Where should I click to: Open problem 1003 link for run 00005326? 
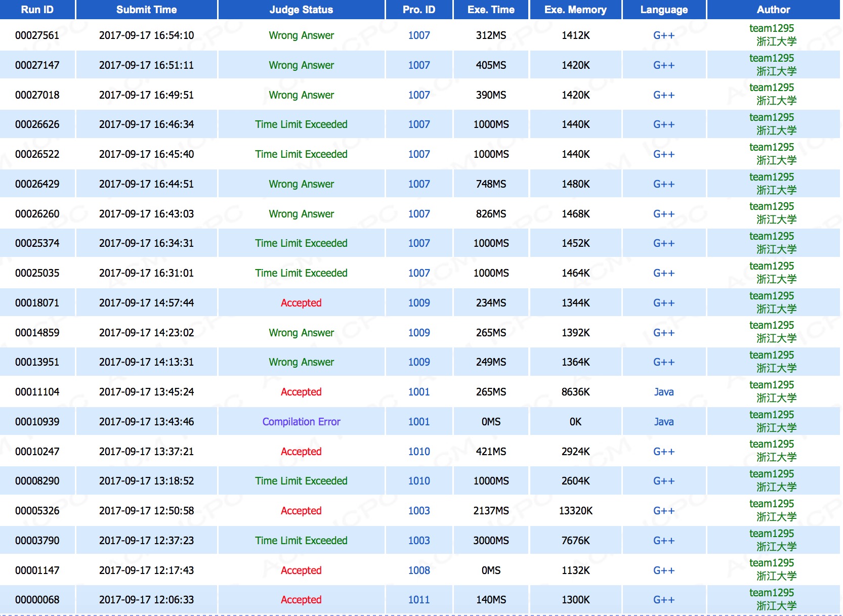[419, 511]
